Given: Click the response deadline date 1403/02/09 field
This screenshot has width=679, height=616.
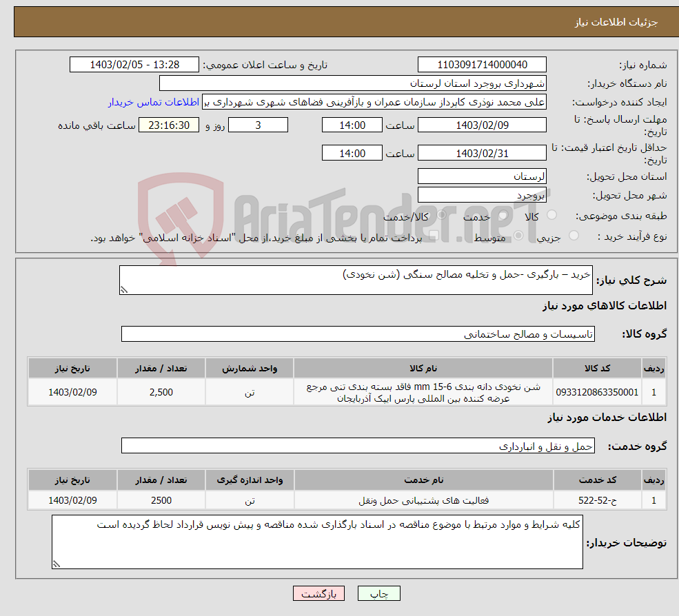Looking at the screenshot, I should pos(482,125).
